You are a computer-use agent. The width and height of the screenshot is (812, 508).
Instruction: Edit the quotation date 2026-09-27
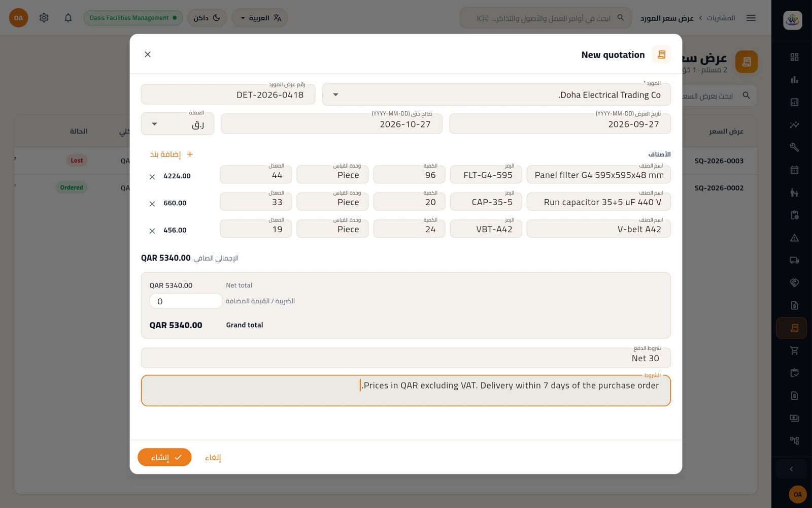click(x=560, y=124)
